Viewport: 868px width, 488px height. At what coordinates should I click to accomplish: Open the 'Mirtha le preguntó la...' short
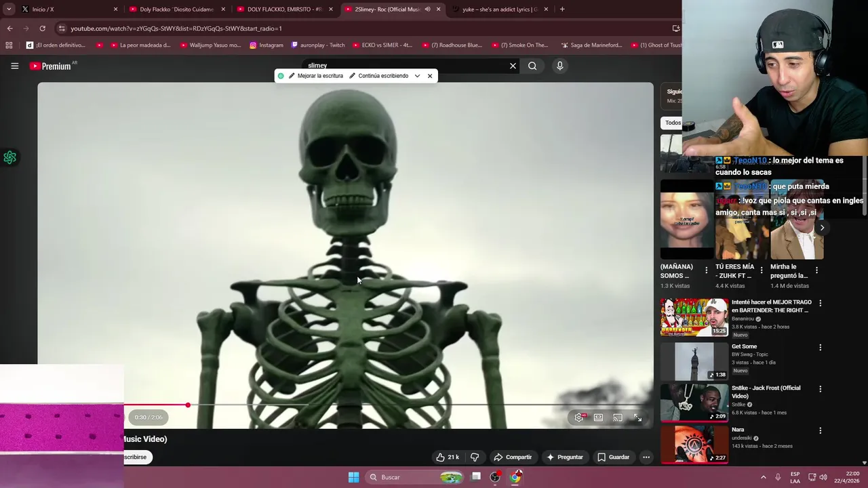point(797,220)
